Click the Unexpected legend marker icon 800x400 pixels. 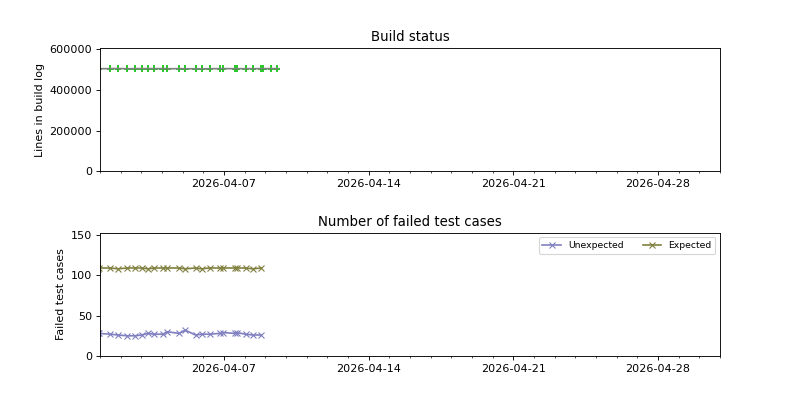tap(553, 245)
